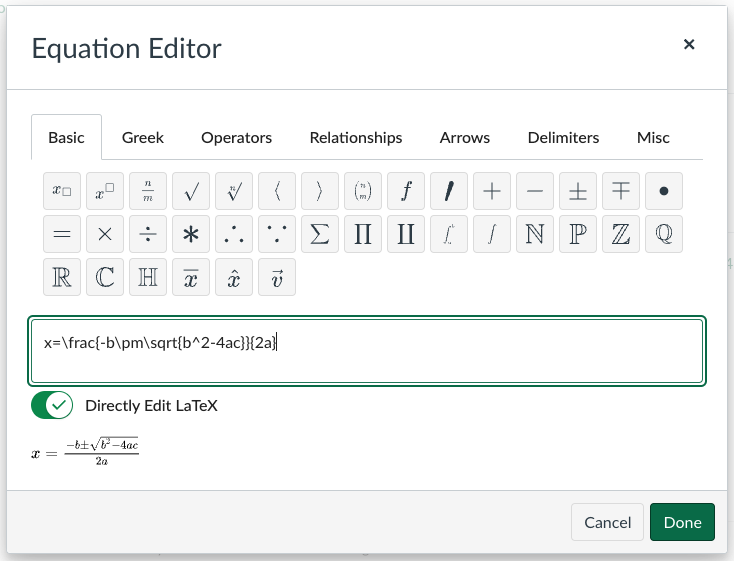The image size is (734, 561).
Task: Insert the right angle bracket
Action: pos(320,191)
